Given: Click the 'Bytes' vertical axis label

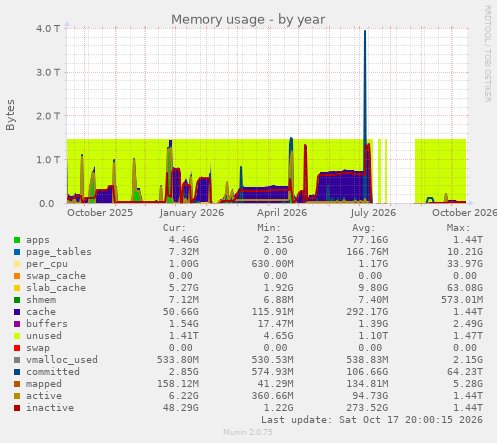Looking at the screenshot, I should tap(10, 115).
